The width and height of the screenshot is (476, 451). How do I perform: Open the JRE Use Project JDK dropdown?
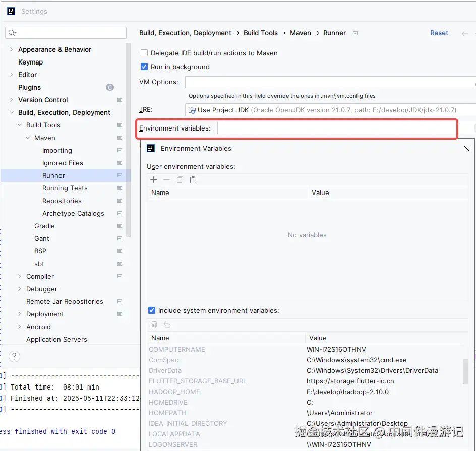point(330,110)
